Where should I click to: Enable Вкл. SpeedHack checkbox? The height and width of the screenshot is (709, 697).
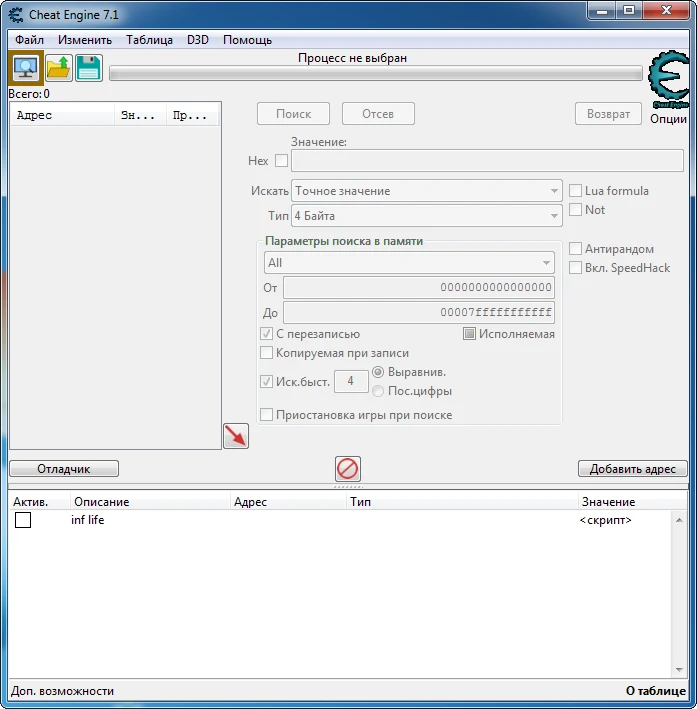click(x=575, y=268)
